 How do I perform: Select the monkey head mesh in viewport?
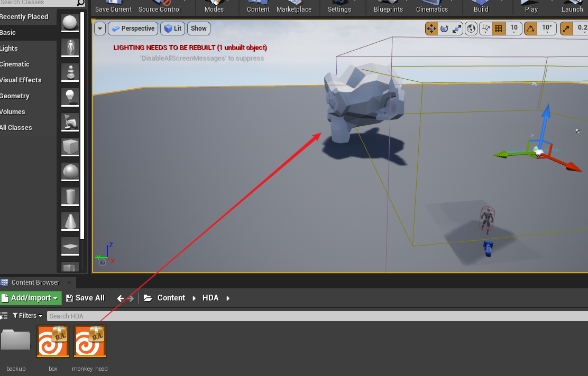364,101
